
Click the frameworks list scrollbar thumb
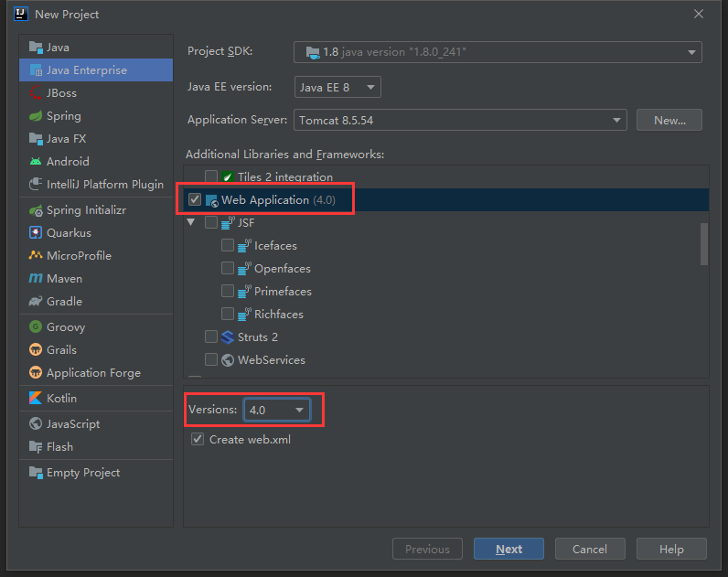[704, 244]
